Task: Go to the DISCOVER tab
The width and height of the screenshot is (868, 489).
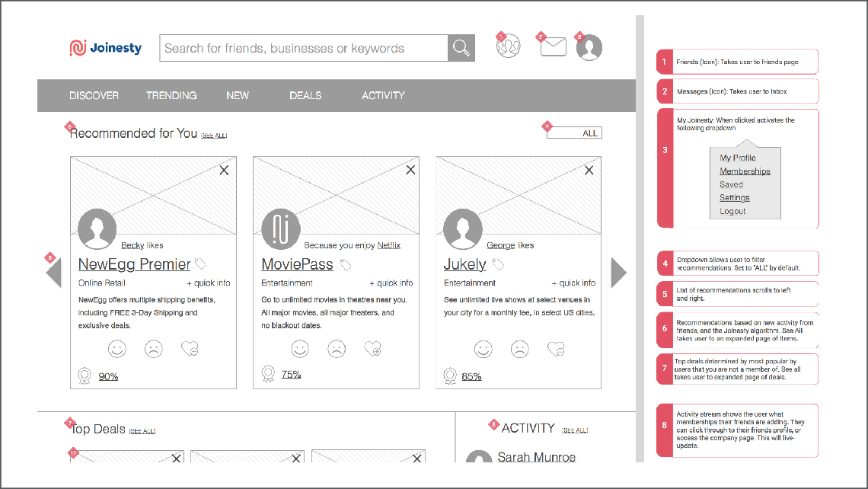Action: tap(94, 95)
